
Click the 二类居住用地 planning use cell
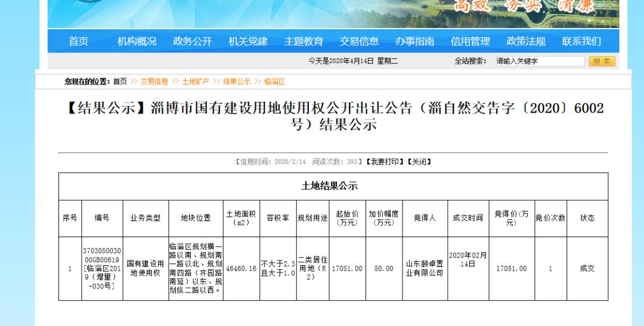pyautogui.click(x=312, y=269)
